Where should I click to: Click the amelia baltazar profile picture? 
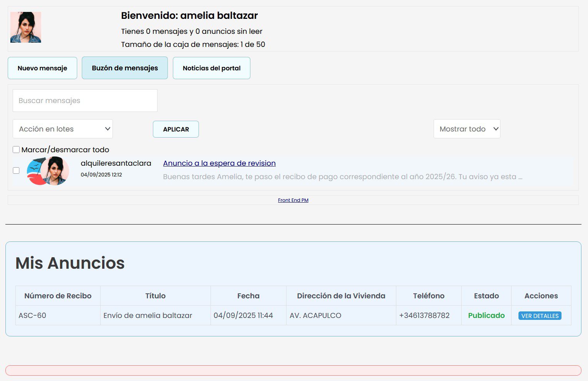coord(26,27)
